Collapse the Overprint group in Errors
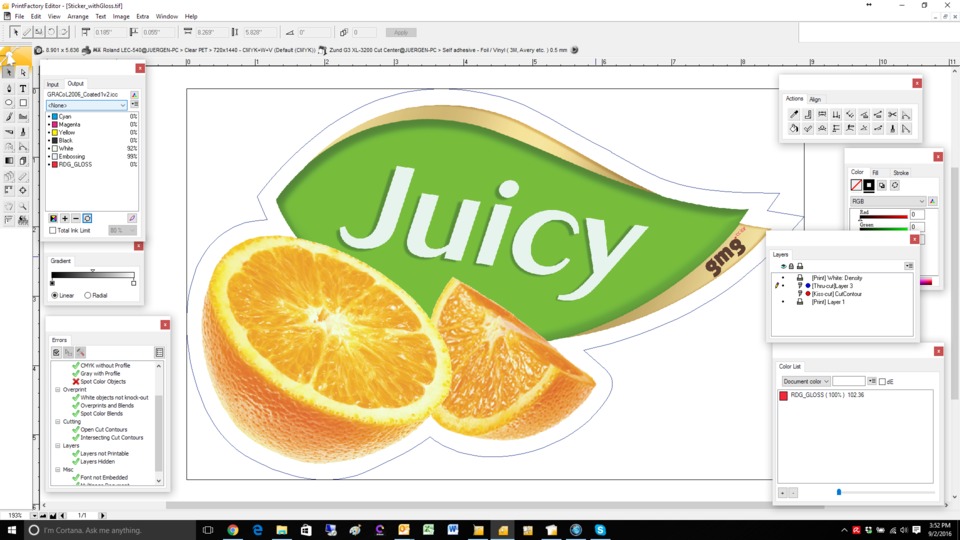The height and width of the screenshot is (540, 960). tap(58, 389)
